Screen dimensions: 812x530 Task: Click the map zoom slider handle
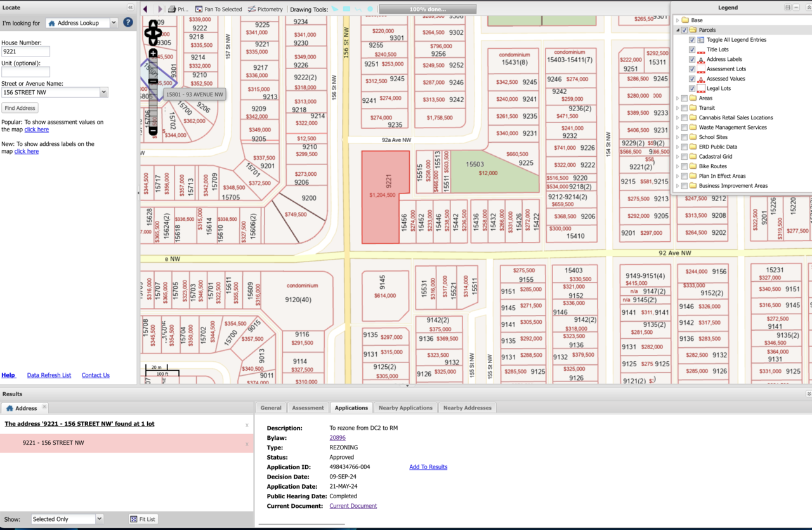pyautogui.click(x=153, y=81)
